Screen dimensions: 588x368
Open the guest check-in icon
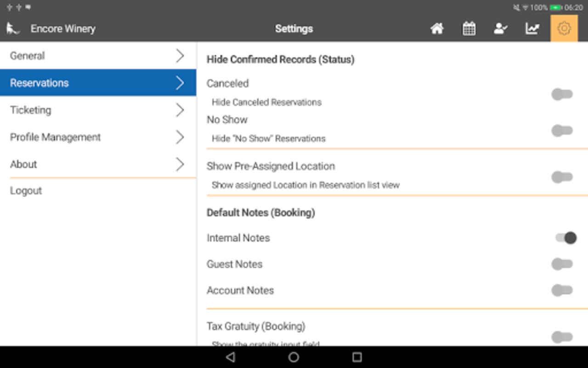point(500,29)
